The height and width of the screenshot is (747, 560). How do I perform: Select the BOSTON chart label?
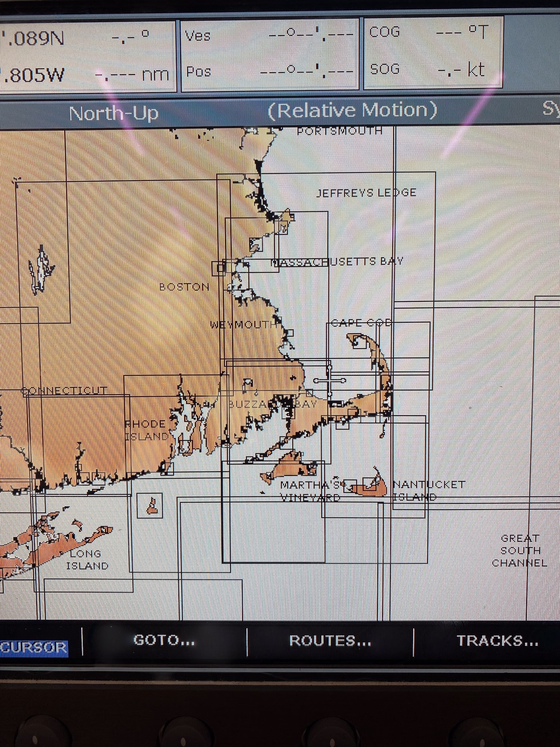click(184, 287)
